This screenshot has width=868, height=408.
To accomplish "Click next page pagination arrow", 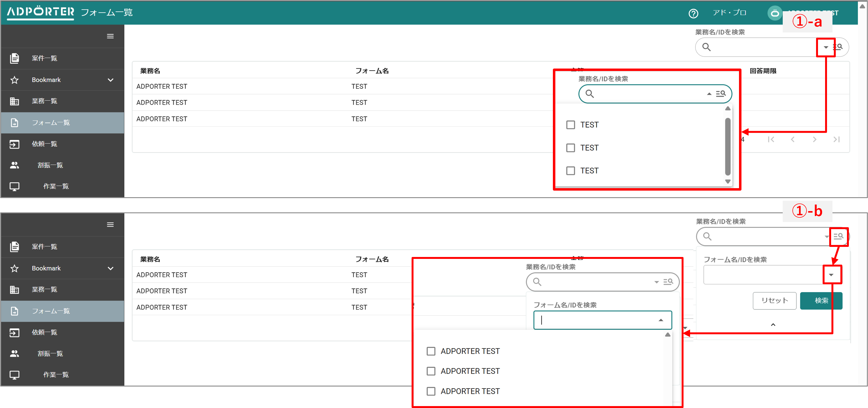I will pos(814,139).
